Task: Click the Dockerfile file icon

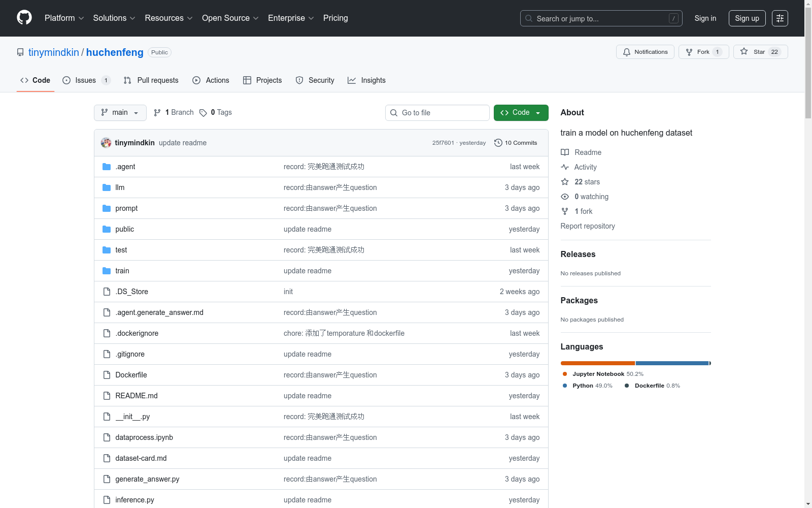Action: click(x=107, y=375)
